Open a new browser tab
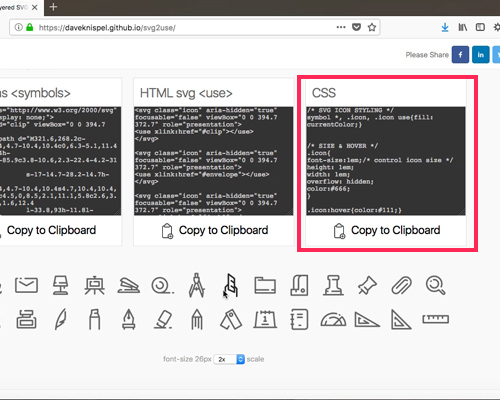 click(53, 7)
